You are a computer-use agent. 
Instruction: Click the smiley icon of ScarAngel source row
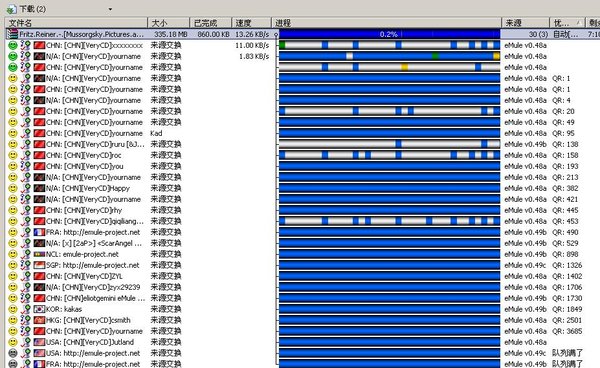(x=13, y=243)
